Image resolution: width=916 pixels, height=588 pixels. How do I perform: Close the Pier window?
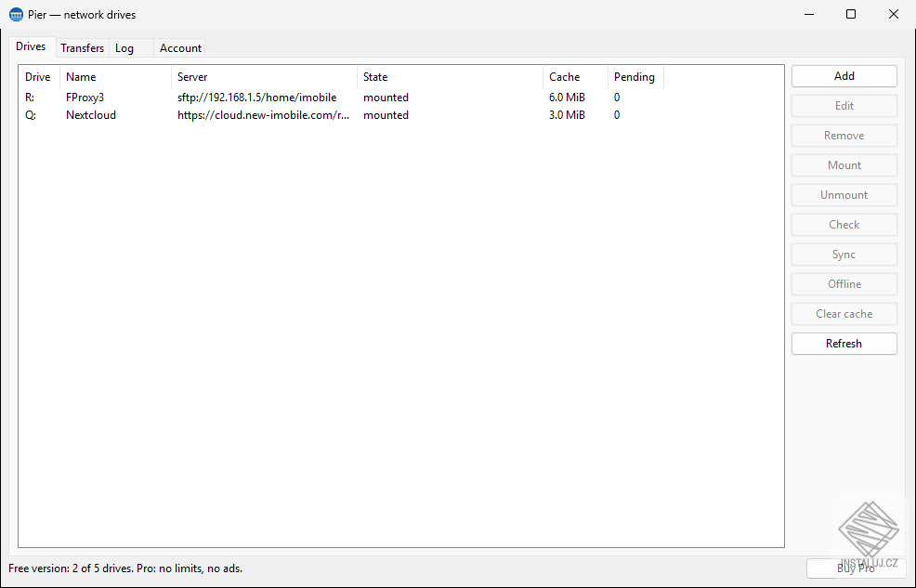894,15
